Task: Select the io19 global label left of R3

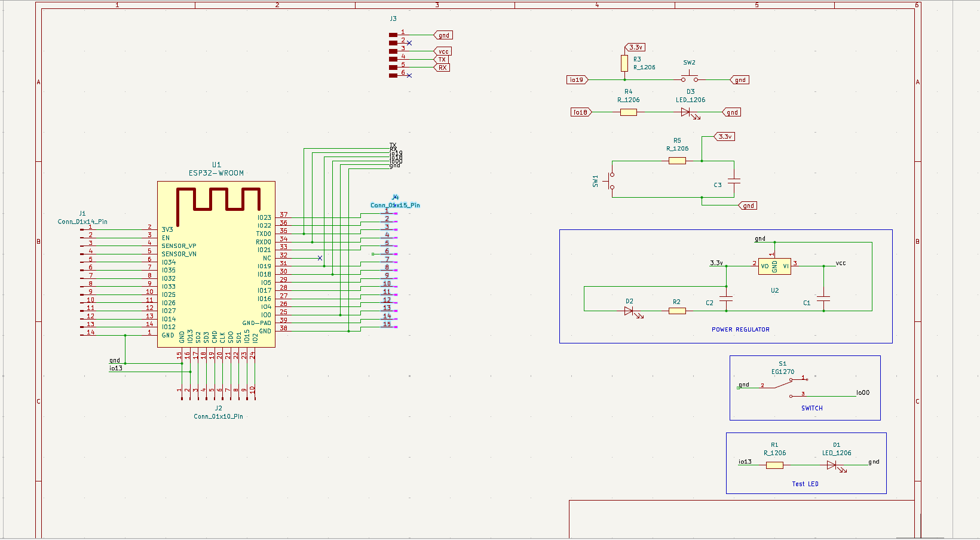Action: pos(577,79)
